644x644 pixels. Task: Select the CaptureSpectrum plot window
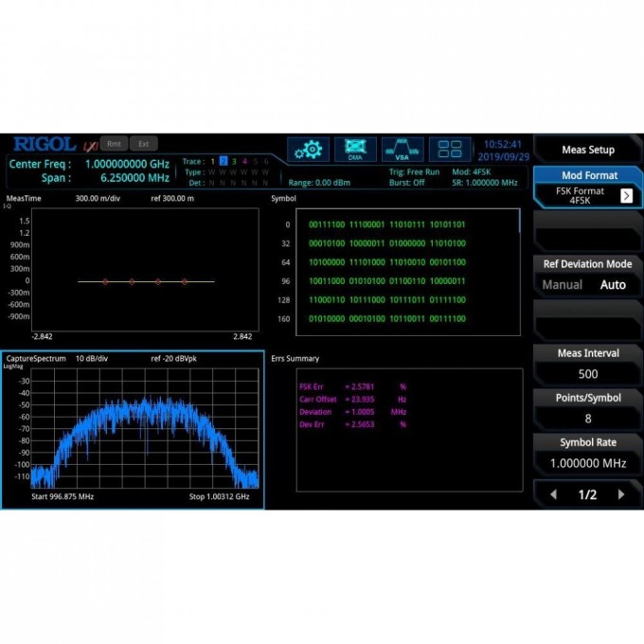coord(133,431)
